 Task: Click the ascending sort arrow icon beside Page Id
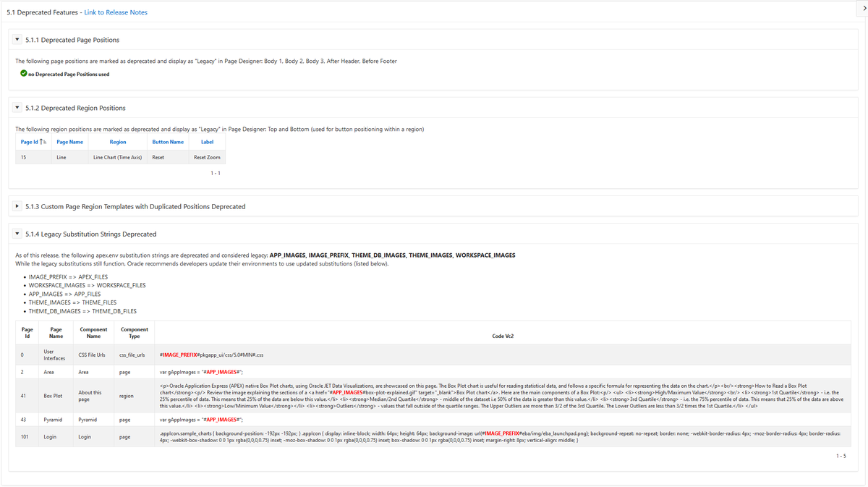43,142
